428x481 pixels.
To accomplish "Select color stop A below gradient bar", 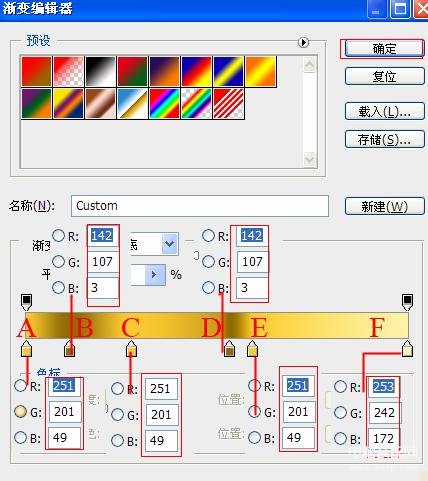I will click(x=27, y=349).
